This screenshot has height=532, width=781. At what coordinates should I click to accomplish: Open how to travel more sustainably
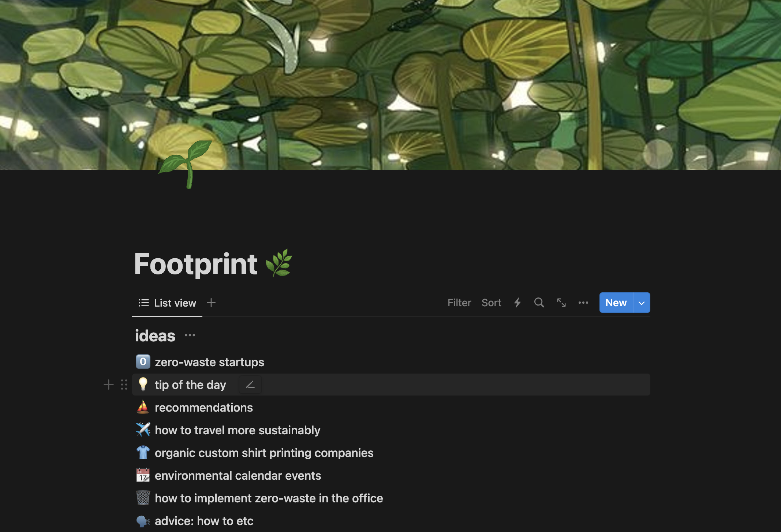coord(238,430)
